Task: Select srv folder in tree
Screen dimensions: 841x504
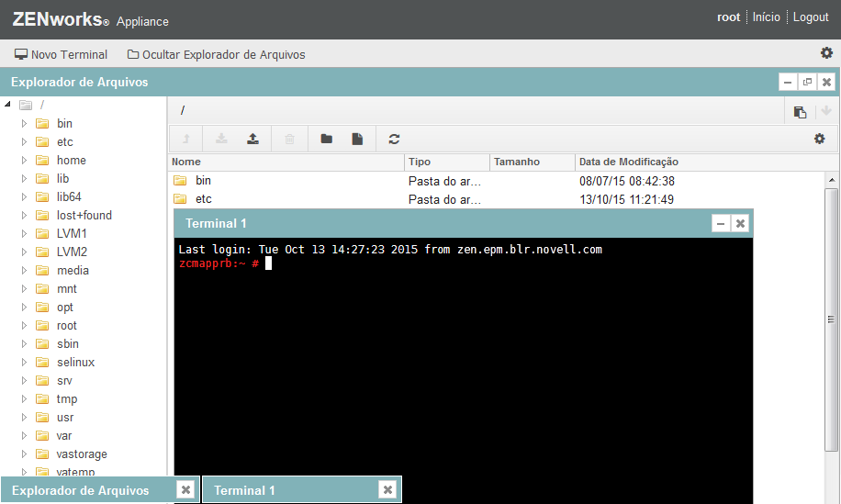Action: coord(64,381)
